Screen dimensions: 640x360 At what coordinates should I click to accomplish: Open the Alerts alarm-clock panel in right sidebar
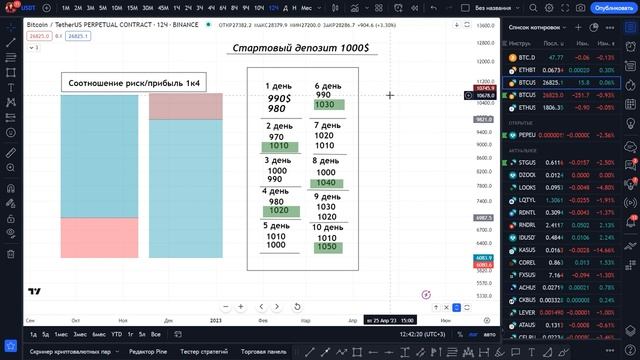pyautogui.click(x=631, y=46)
